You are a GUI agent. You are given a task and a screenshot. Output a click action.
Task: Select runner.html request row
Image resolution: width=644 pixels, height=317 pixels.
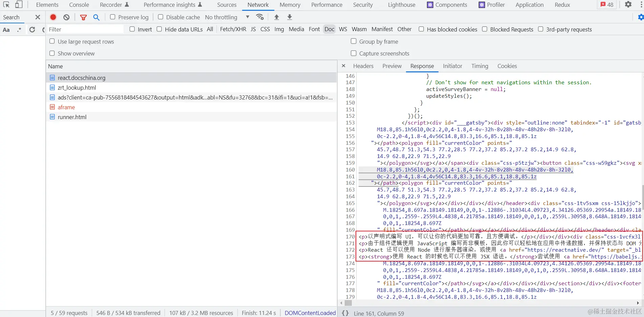tap(191, 117)
